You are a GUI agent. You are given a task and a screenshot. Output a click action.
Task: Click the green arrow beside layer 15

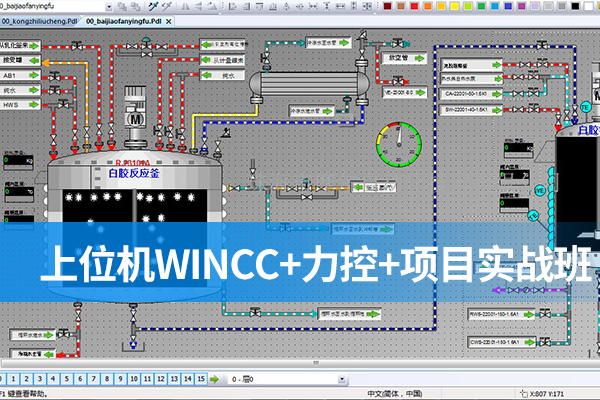click(214, 379)
